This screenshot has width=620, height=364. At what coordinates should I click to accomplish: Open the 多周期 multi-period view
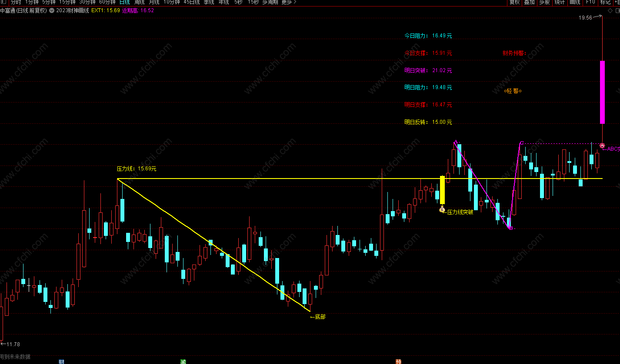pos(270,2)
